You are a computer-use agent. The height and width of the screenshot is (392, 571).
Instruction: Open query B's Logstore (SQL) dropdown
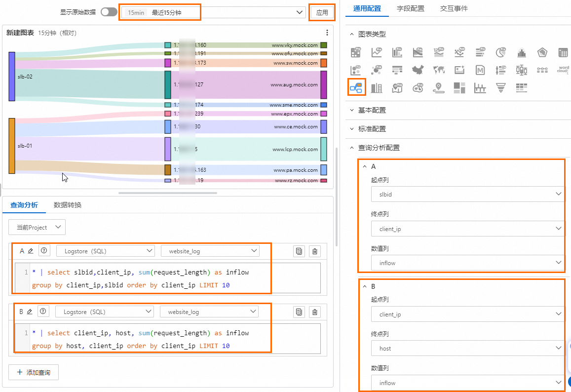(x=105, y=312)
